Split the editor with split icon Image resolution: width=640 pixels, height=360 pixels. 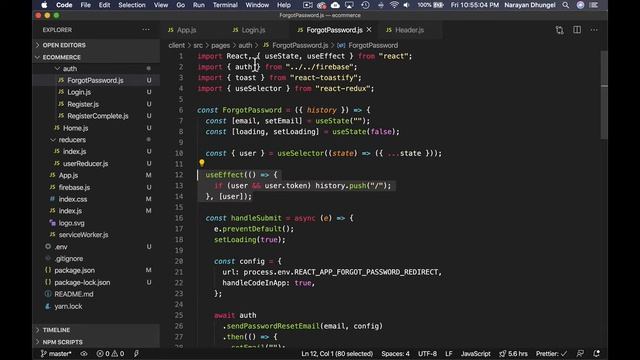coord(577,30)
